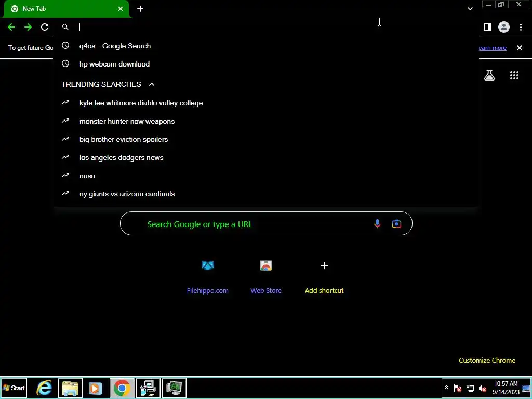This screenshot has height=399, width=532.
Task: Close the New Tab tab
Action: [x=121, y=9]
